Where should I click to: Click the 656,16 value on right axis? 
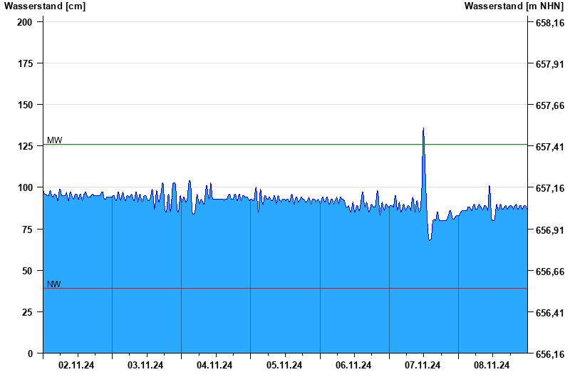[x=550, y=354]
